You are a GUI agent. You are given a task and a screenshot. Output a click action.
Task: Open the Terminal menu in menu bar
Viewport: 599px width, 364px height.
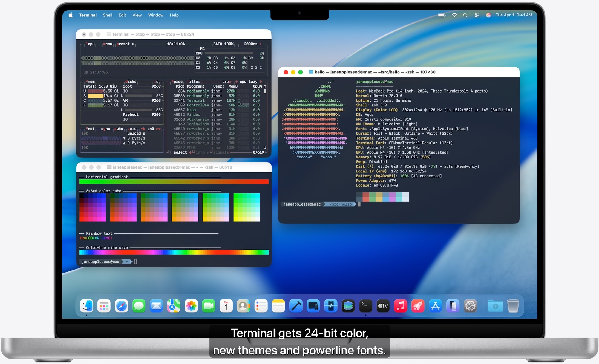tap(88, 15)
